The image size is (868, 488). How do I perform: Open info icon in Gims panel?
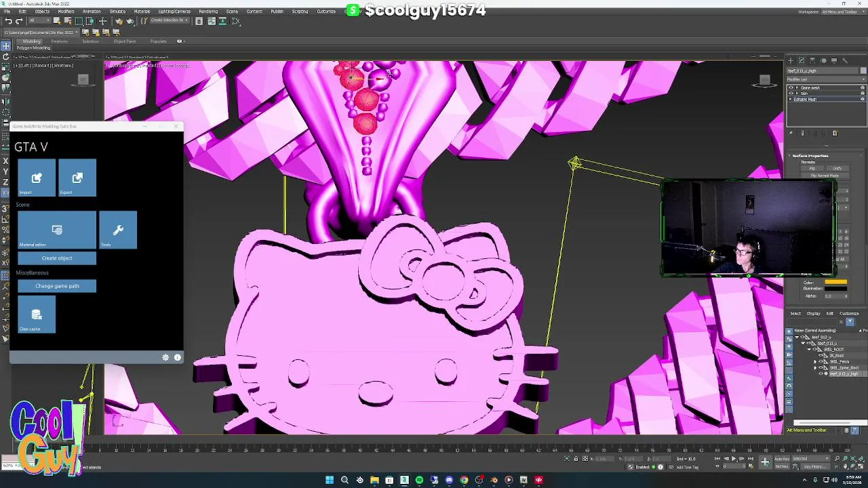tap(178, 357)
